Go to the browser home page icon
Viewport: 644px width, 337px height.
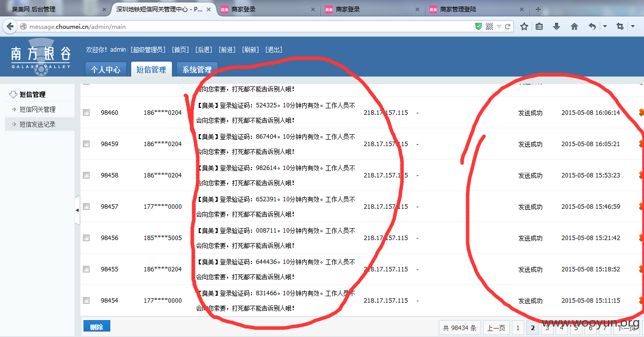[574, 26]
